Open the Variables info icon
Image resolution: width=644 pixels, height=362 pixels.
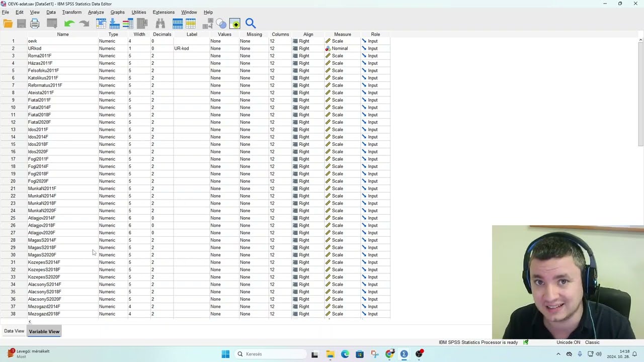[x=128, y=23]
